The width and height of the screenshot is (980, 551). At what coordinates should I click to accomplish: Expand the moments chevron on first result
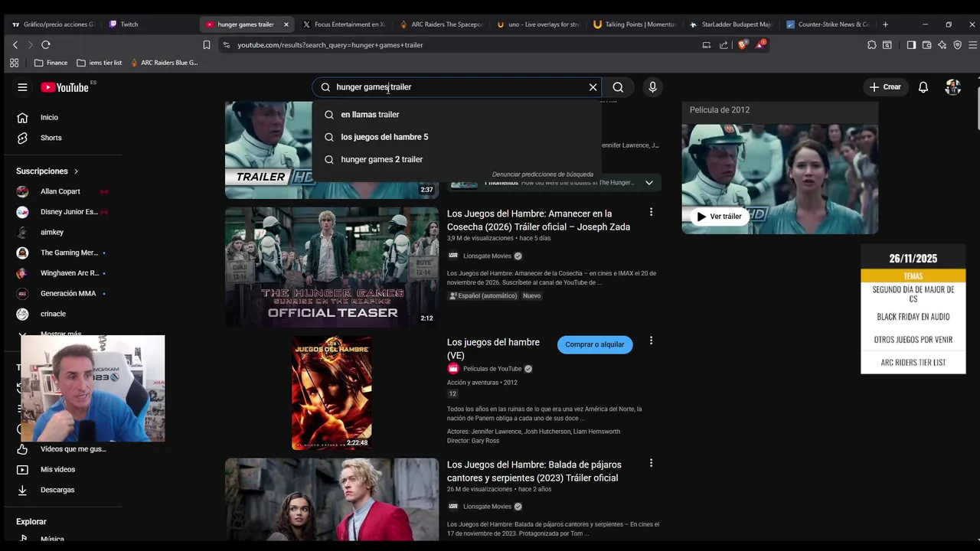click(x=649, y=183)
